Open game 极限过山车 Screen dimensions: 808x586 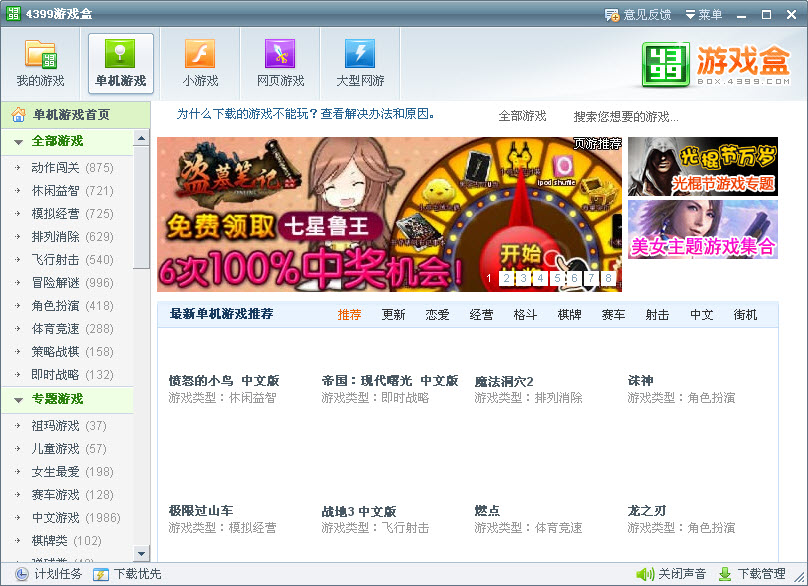point(201,511)
